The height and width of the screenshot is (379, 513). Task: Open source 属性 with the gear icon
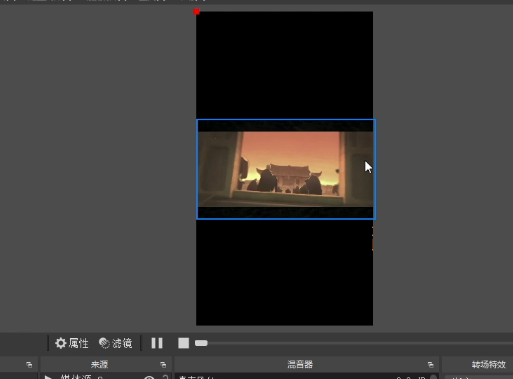coord(72,343)
